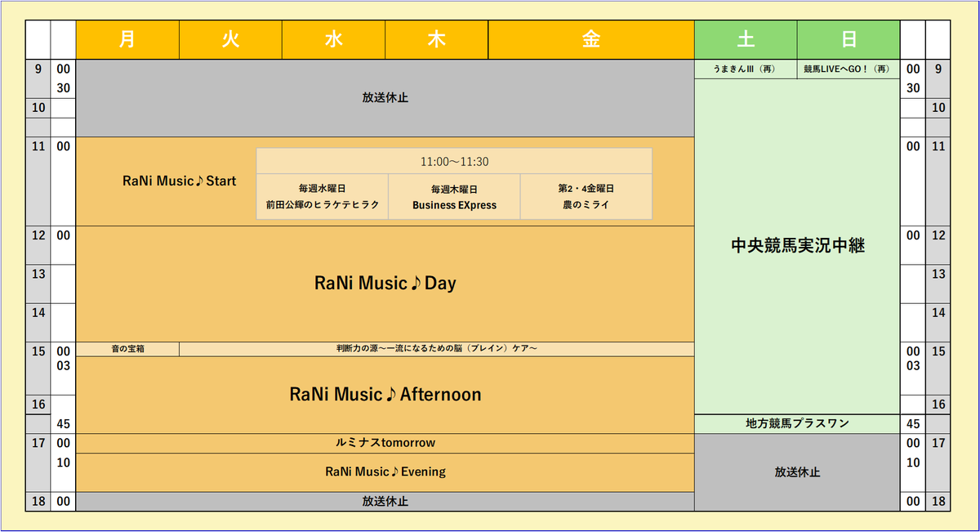
Task: Click the right-side 17 hour label
Action: point(938,444)
